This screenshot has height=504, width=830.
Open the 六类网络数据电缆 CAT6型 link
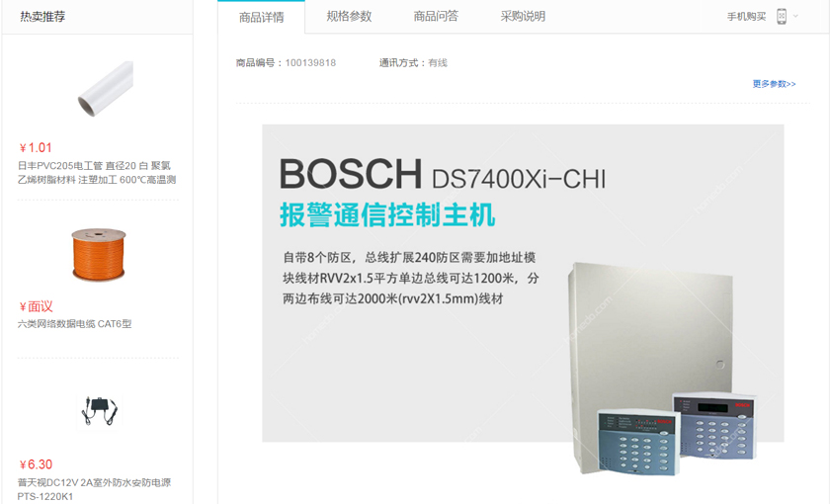(x=75, y=323)
